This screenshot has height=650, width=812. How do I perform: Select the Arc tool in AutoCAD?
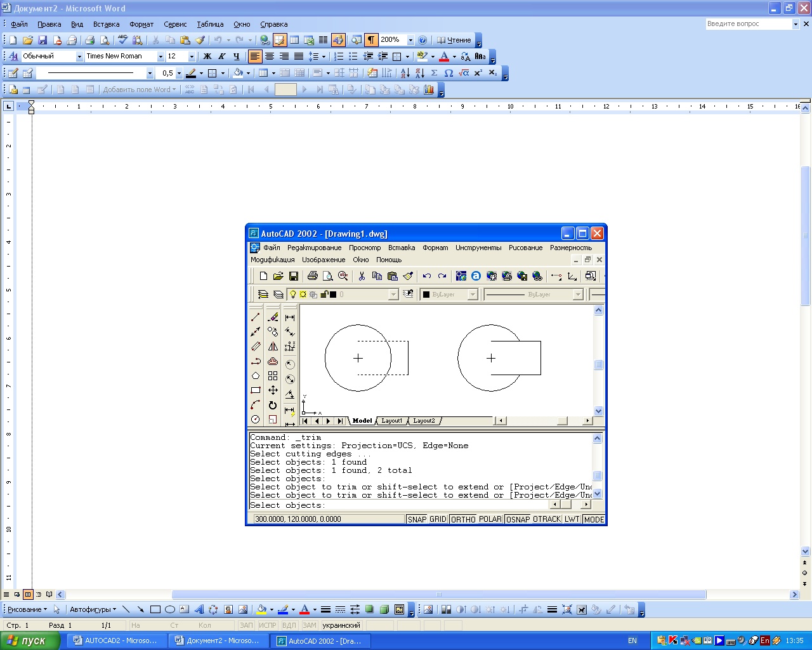256,405
